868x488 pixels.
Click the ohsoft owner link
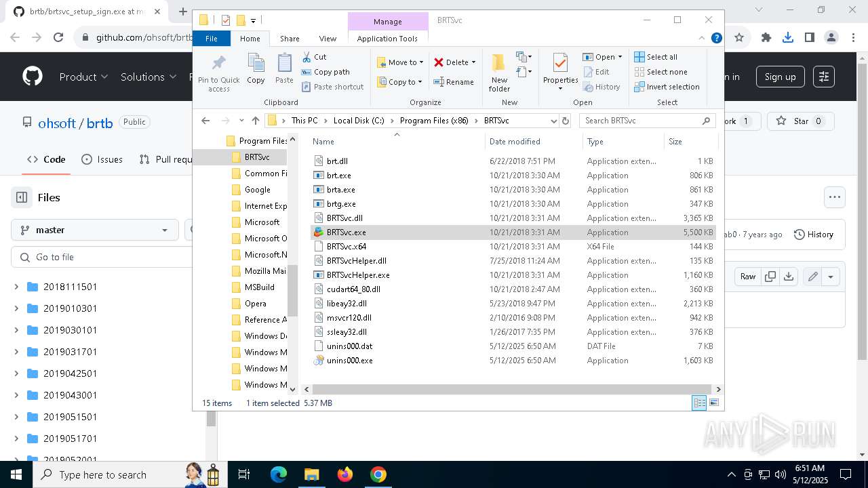[x=57, y=123]
